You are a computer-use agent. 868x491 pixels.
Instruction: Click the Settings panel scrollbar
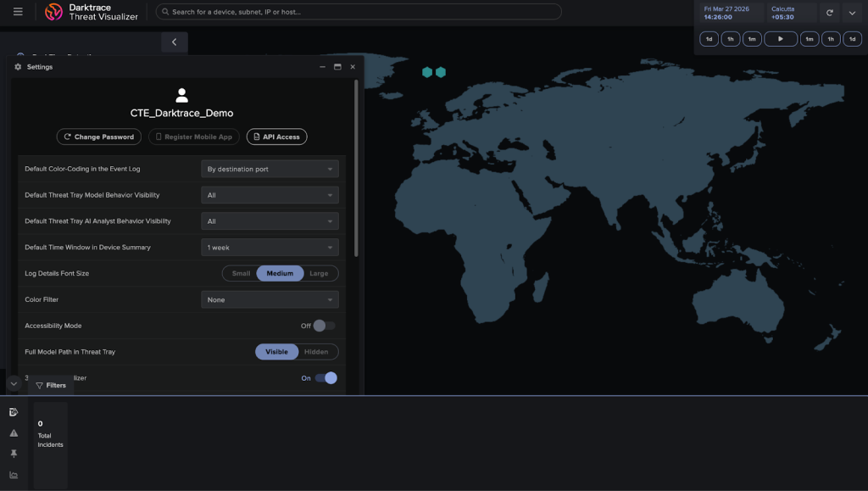point(356,169)
